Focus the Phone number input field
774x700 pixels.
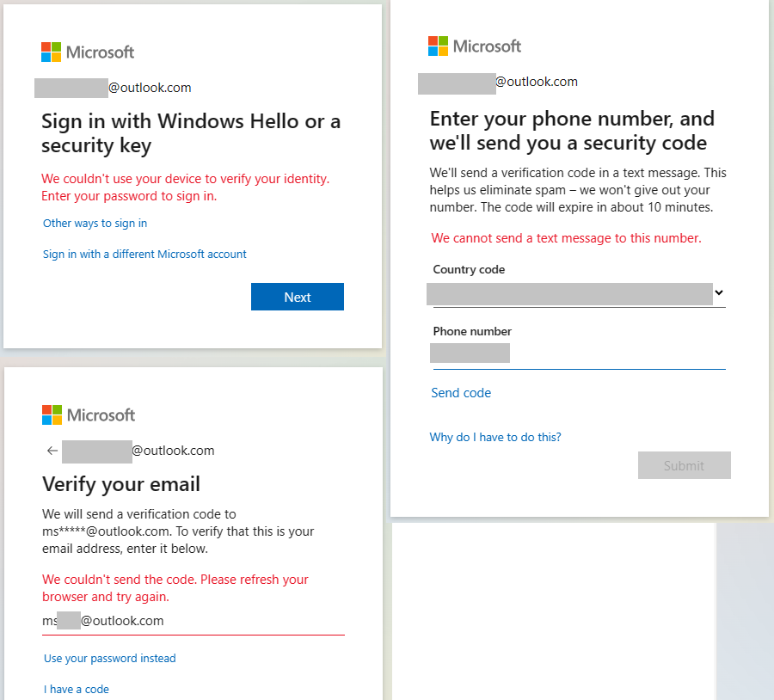click(x=579, y=354)
